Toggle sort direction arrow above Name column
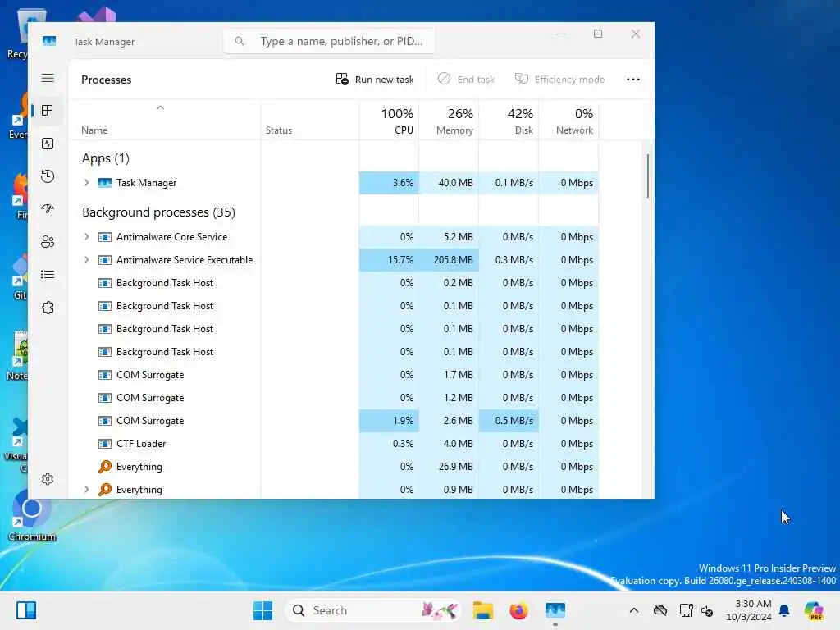Image resolution: width=840 pixels, height=630 pixels. click(160, 107)
